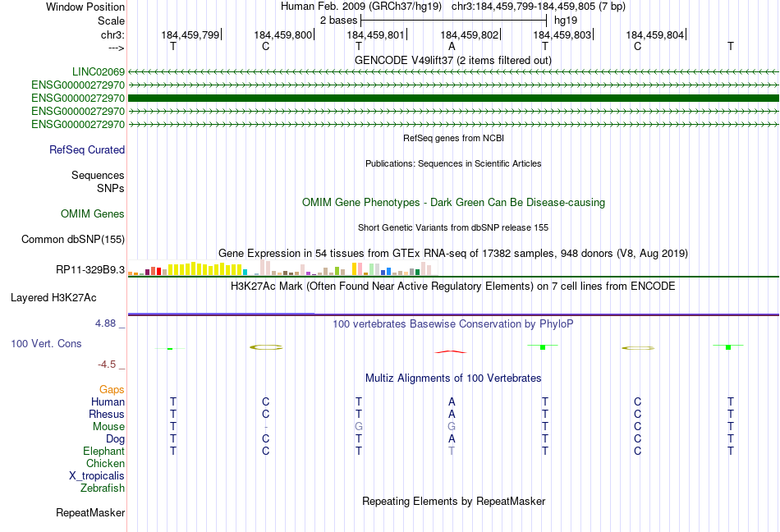Click the Elephant mismatch T under column A

(452, 451)
